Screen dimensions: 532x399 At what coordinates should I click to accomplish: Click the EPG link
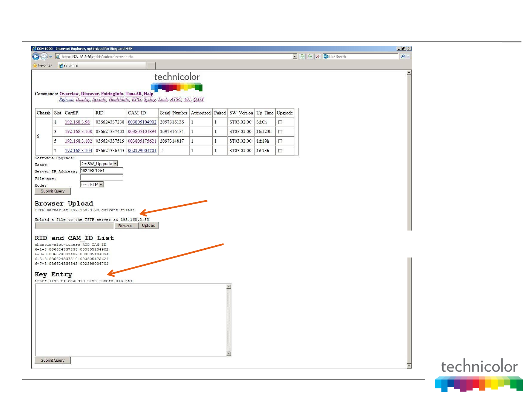[x=136, y=99]
